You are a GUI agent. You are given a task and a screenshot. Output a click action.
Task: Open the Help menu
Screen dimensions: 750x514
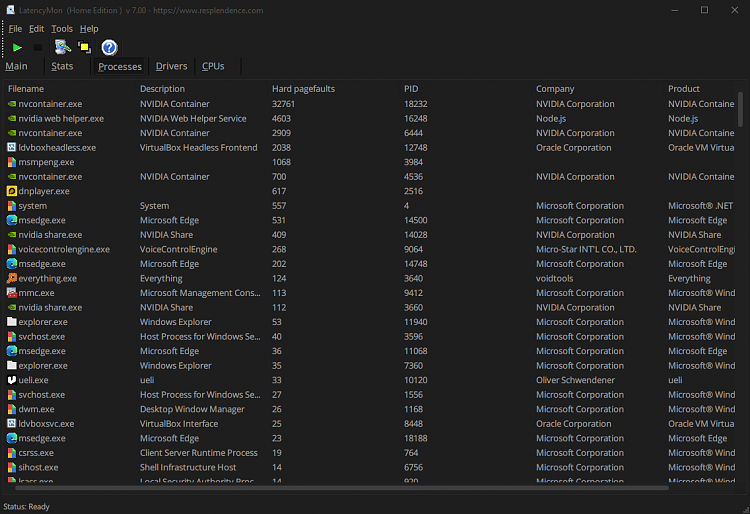coord(89,29)
